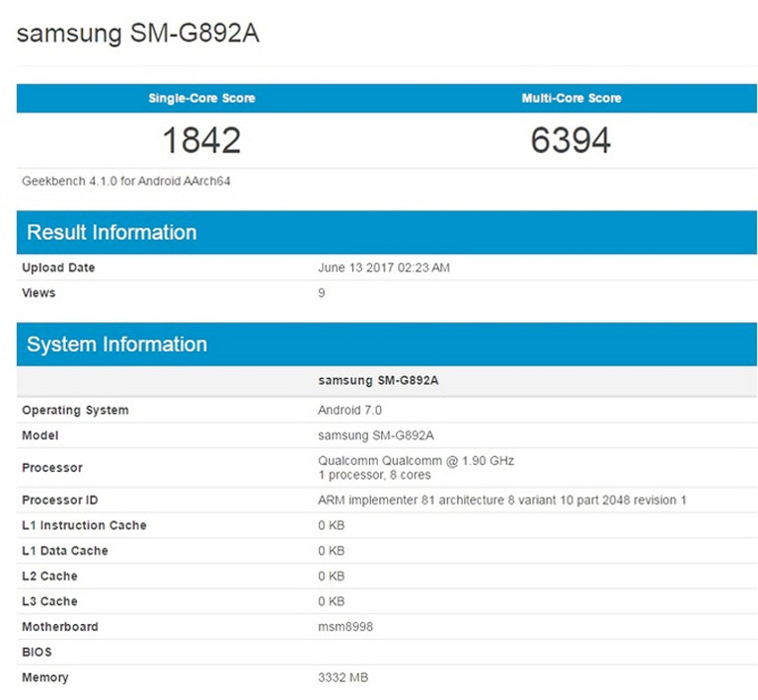
Task: Click the 3332 MB memory value
Action: tap(343, 677)
